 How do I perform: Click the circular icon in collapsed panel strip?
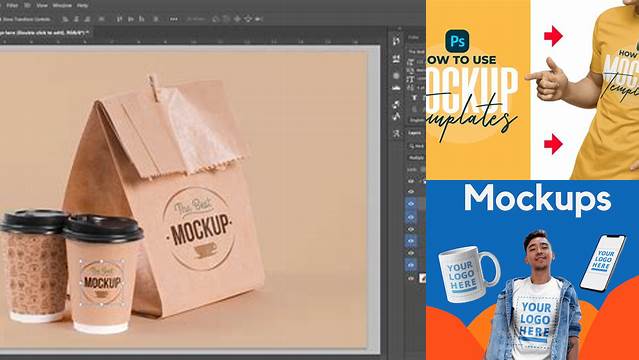pyautogui.click(x=396, y=76)
